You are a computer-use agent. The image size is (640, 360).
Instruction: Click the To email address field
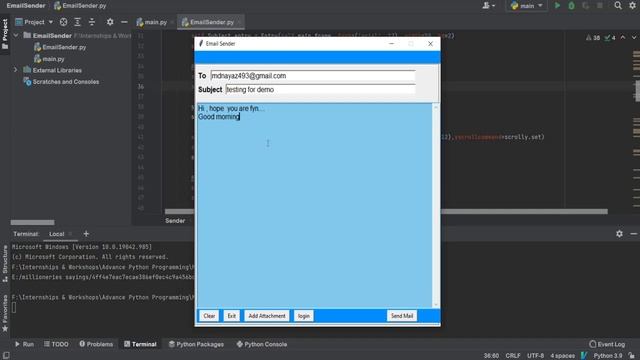click(x=313, y=76)
